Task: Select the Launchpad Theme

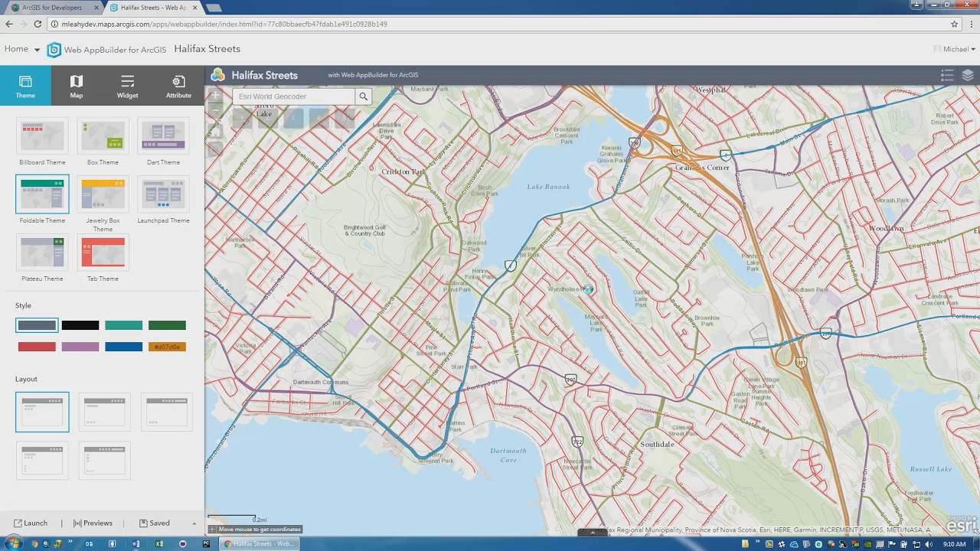Action: coord(163,194)
